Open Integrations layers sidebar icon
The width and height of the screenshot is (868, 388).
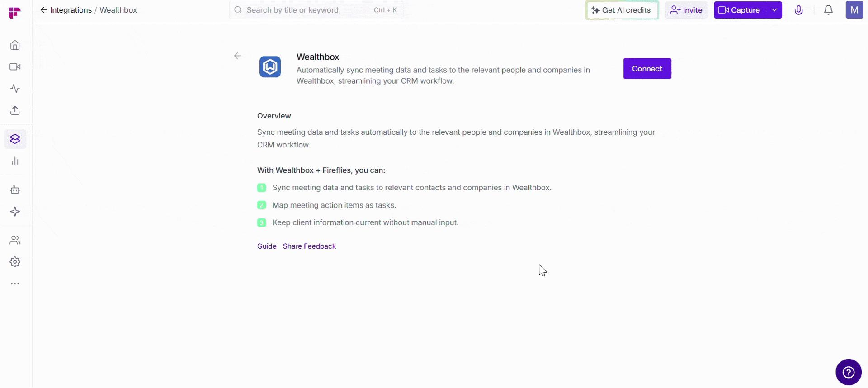click(15, 139)
